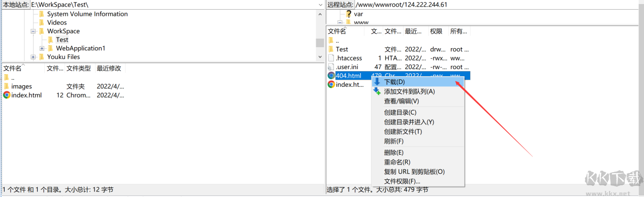Select the var folder in remote tree
Viewport: 644px width, 197px height.
pyautogui.click(x=358, y=14)
